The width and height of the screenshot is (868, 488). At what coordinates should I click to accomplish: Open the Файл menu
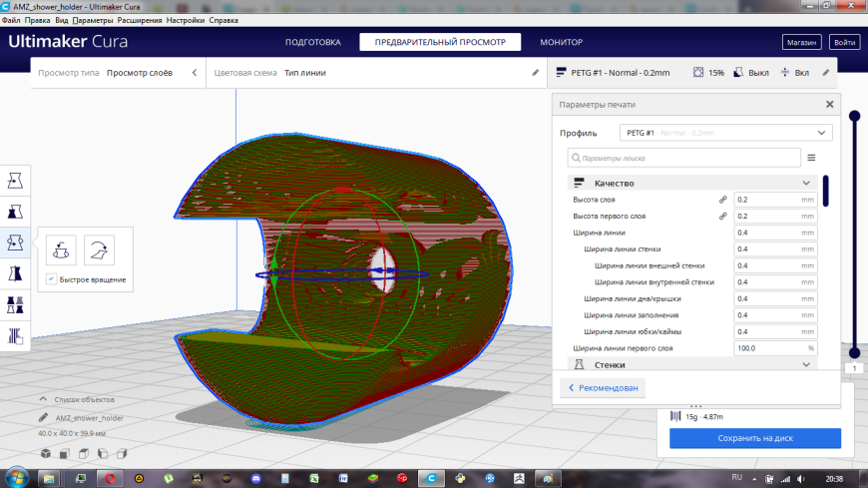pos(11,20)
